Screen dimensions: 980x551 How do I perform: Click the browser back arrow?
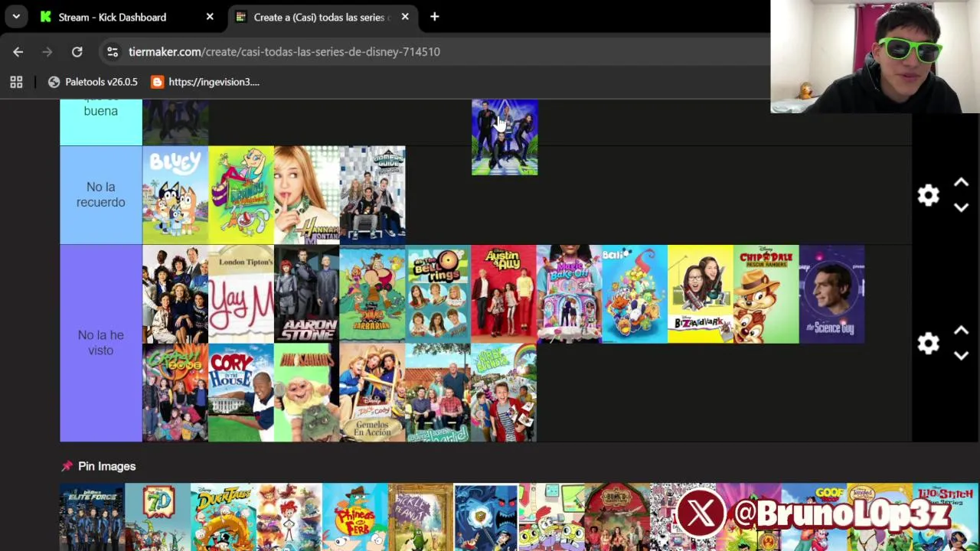click(18, 52)
